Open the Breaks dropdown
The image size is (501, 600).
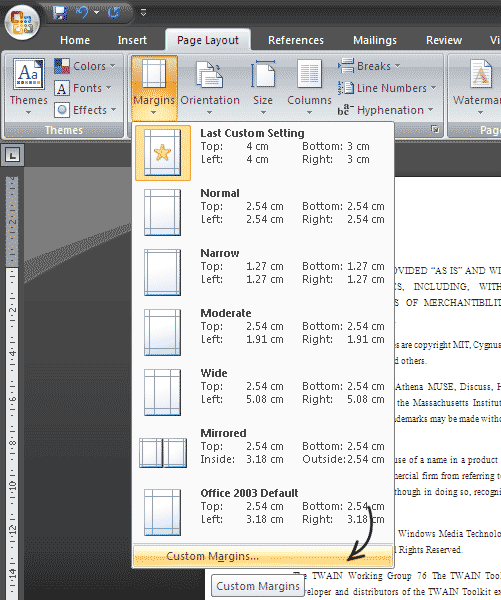coord(369,66)
